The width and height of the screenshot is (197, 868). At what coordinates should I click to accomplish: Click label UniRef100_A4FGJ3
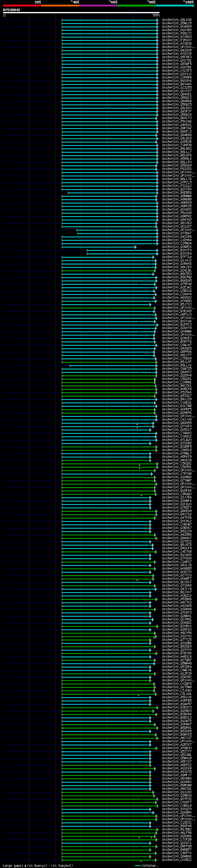point(177,314)
